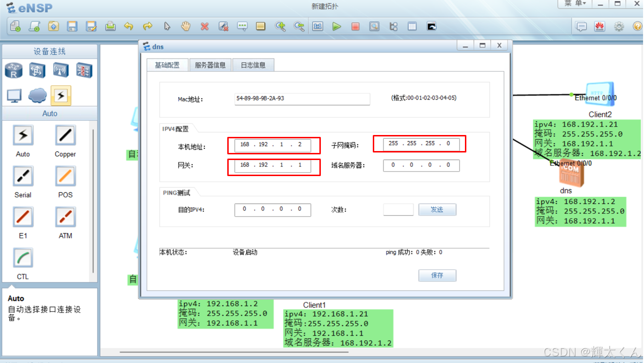Open the 日志信息 tab
Screen dimensions: 644x363
(x=253, y=65)
